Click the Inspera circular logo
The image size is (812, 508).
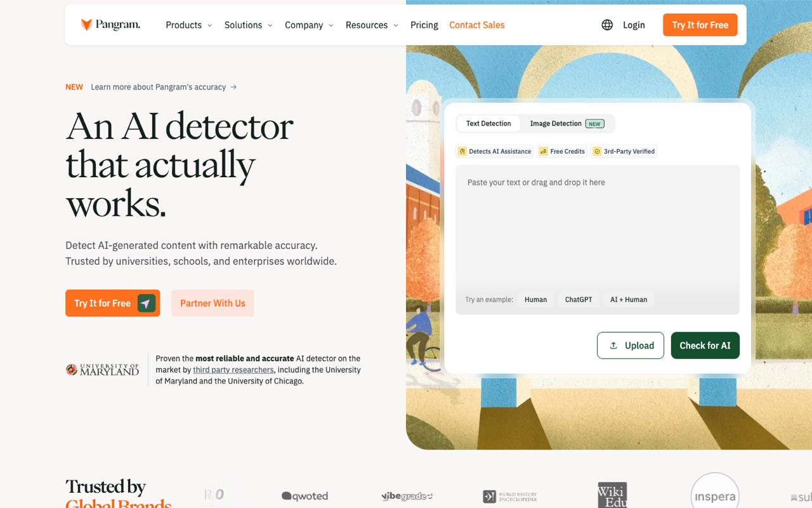[715, 490]
